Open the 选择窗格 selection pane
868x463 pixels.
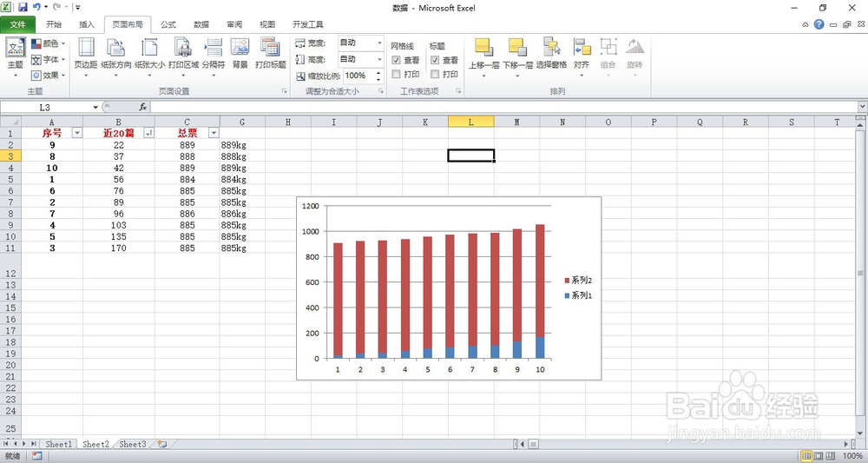click(x=551, y=54)
